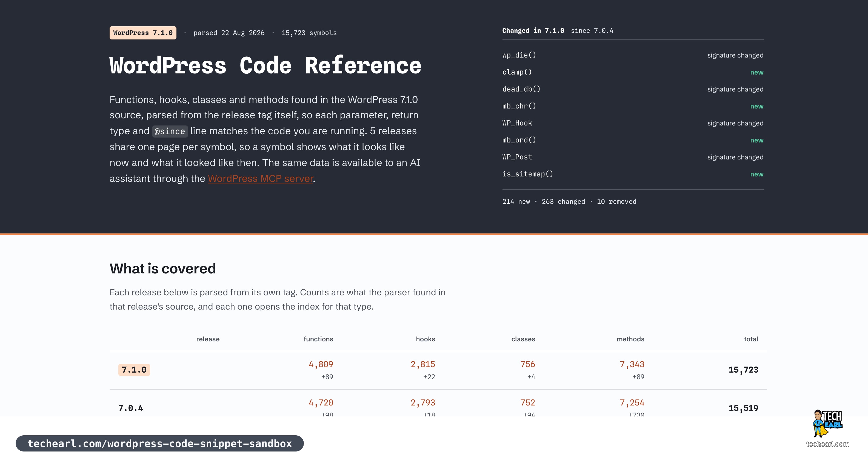
Task: Click the 'Changed in 7.1.0' heading
Action: 533,31
